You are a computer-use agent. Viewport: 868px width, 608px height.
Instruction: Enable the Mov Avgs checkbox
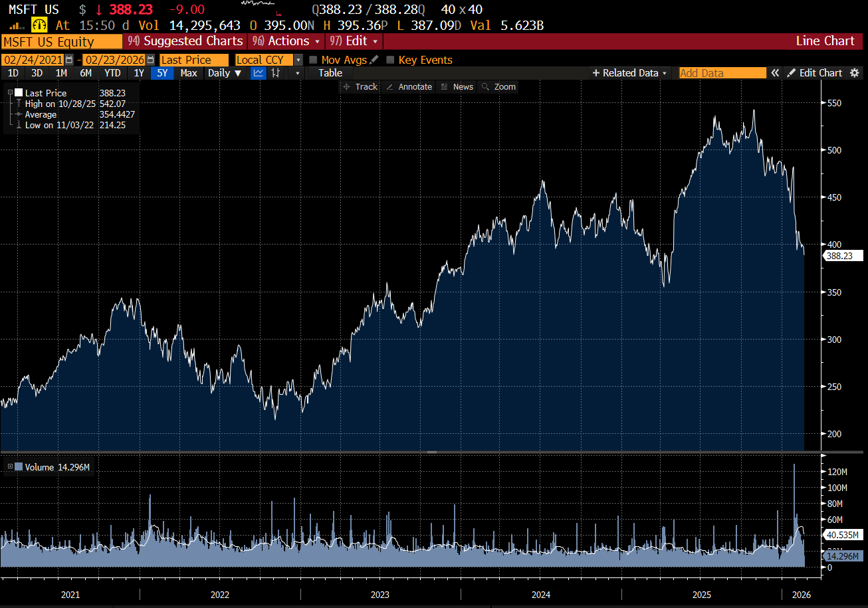[313, 60]
